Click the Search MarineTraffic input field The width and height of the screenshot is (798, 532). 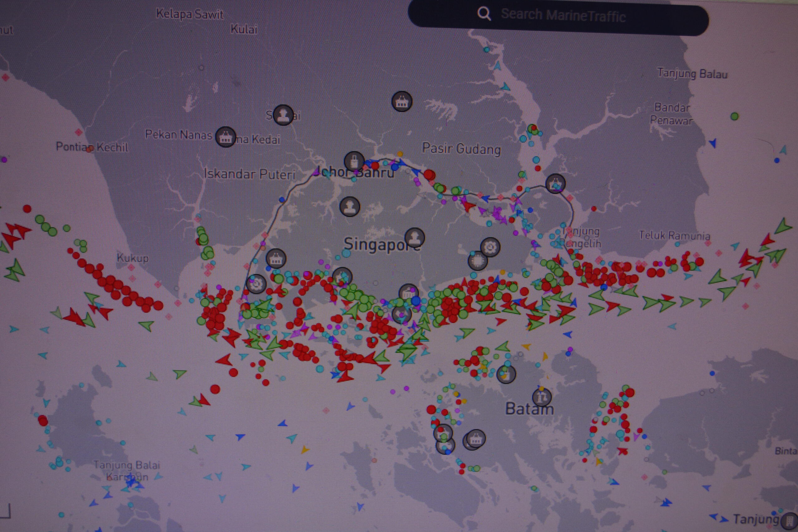point(564,15)
